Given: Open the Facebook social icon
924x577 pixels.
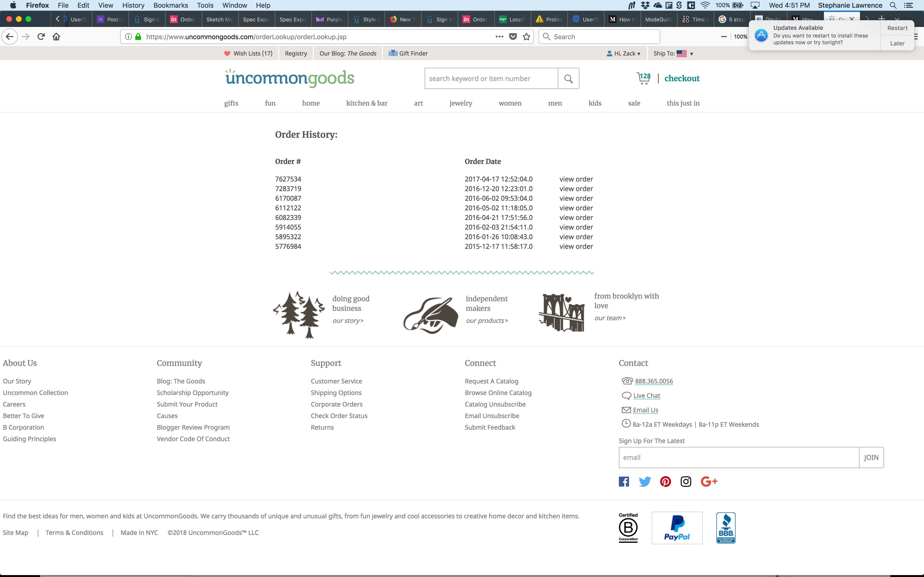Looking at the screenshot, I should 624,482.
